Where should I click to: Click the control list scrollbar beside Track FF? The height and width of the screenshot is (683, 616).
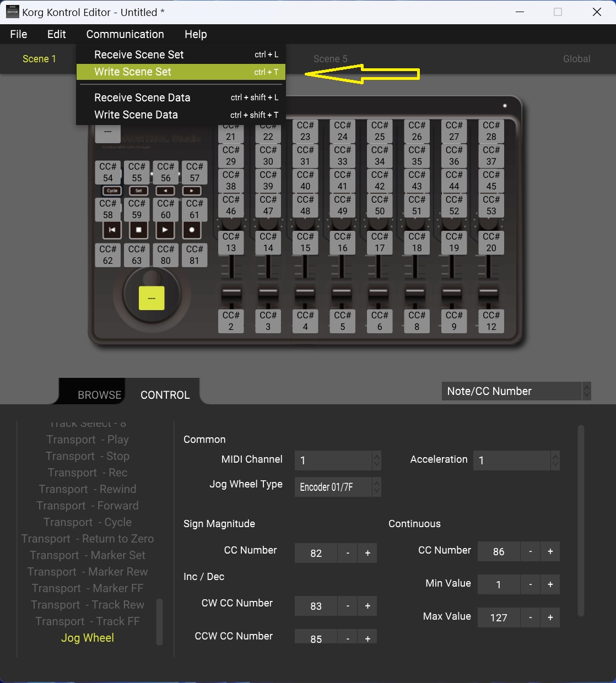[x=160, y=621]
